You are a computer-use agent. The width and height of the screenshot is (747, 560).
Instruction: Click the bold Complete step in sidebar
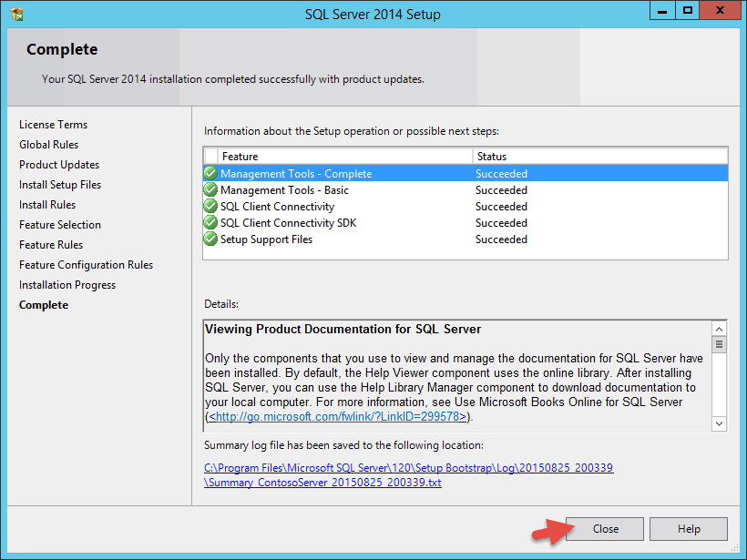(44, 305)
